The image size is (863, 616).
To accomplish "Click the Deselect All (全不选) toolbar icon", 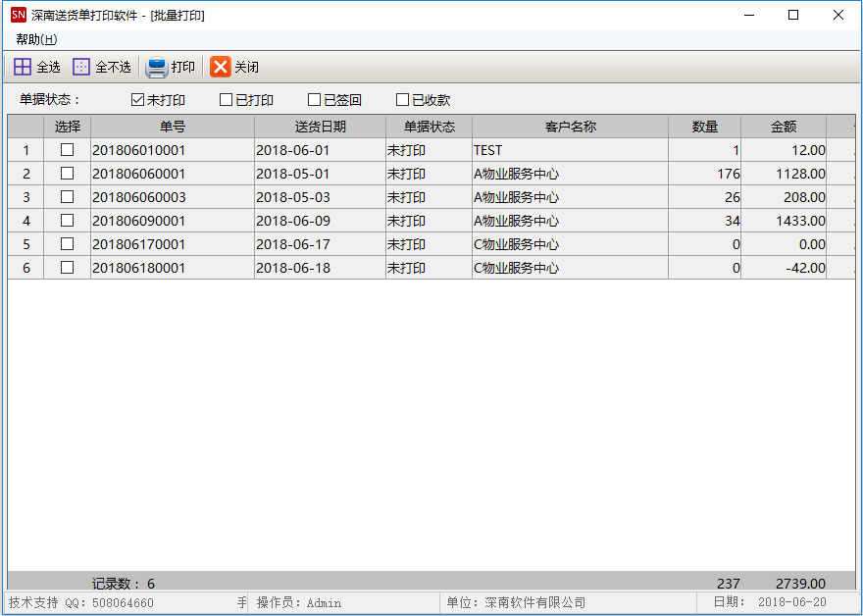I will [x=81, y=67].
